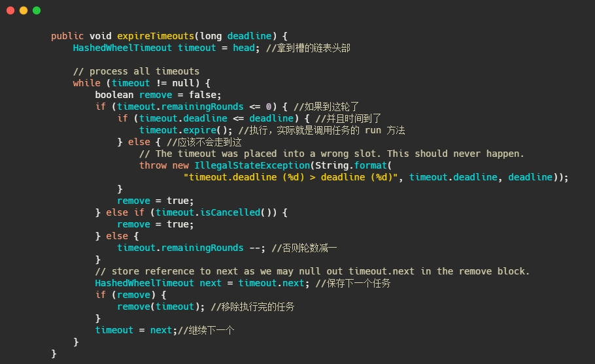
Task: Click the 'head' variable in first assignment
Action: 244,48
